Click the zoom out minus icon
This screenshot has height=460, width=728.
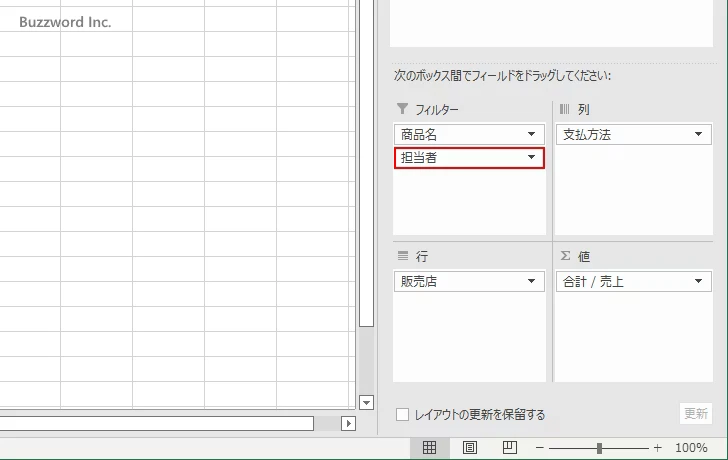tap(540, 448)
